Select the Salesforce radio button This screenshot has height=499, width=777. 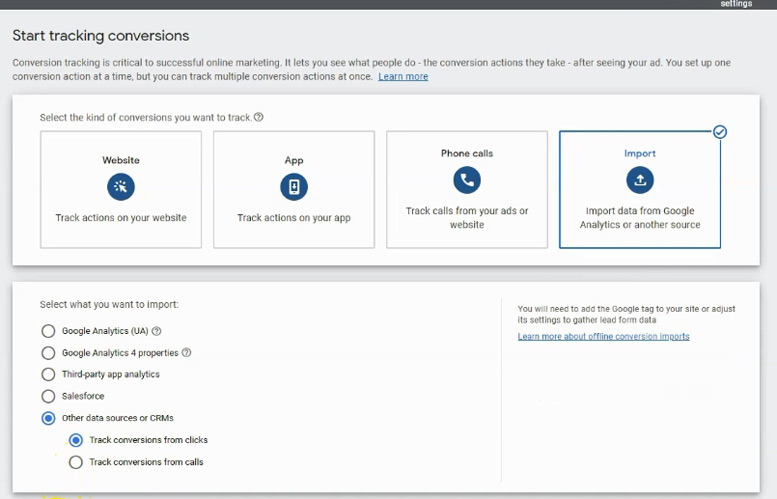pyautogui.click(x=48, y=396)
